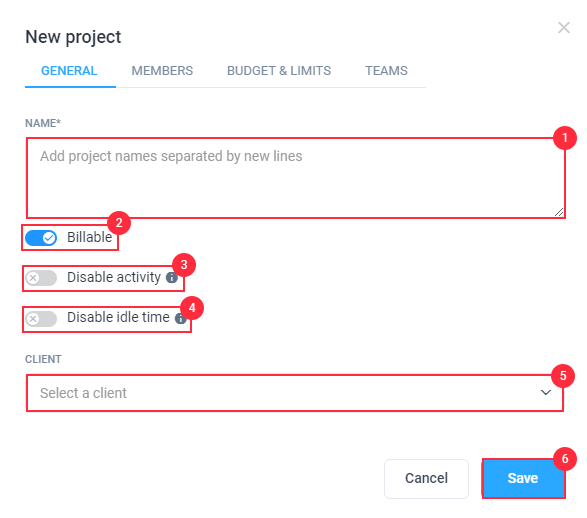Focus the project names text area
Viewport: 587px width, 518px height.
295,178
